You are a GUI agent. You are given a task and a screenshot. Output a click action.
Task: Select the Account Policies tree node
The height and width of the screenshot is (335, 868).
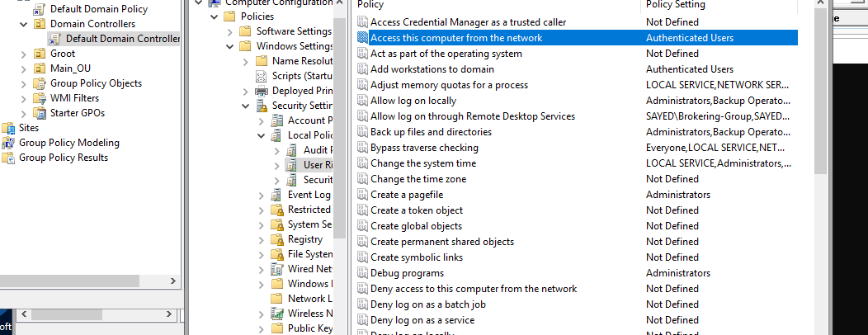coord(310,120)
